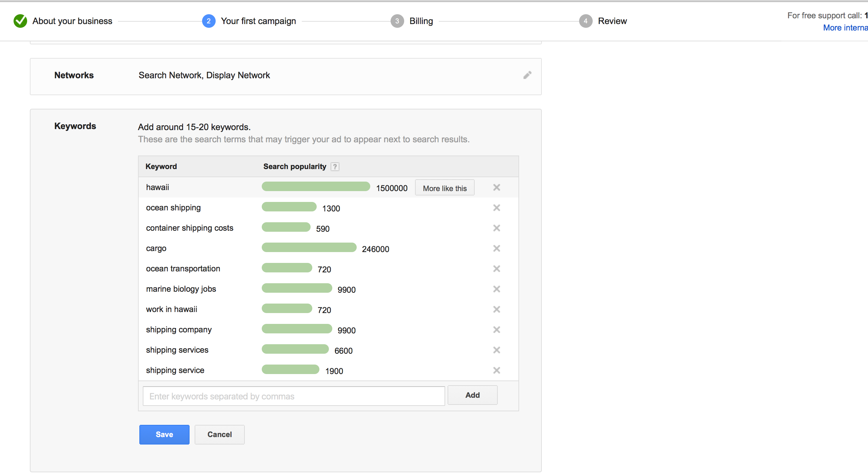Select the 'ocean shipping' keyword text

click(173, 208)
